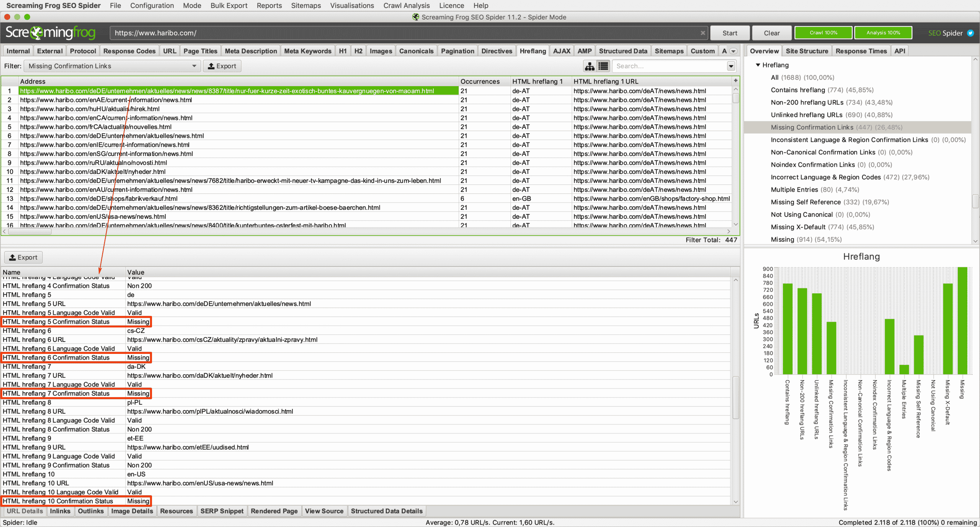
Task: Switch to the Internal tab
Action: point(18,51)
